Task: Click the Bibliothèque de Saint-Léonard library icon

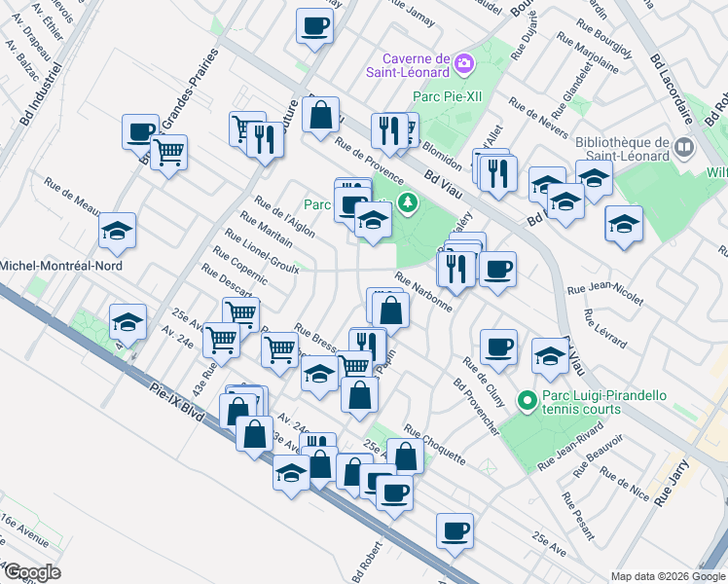Action: click(685, 147)
